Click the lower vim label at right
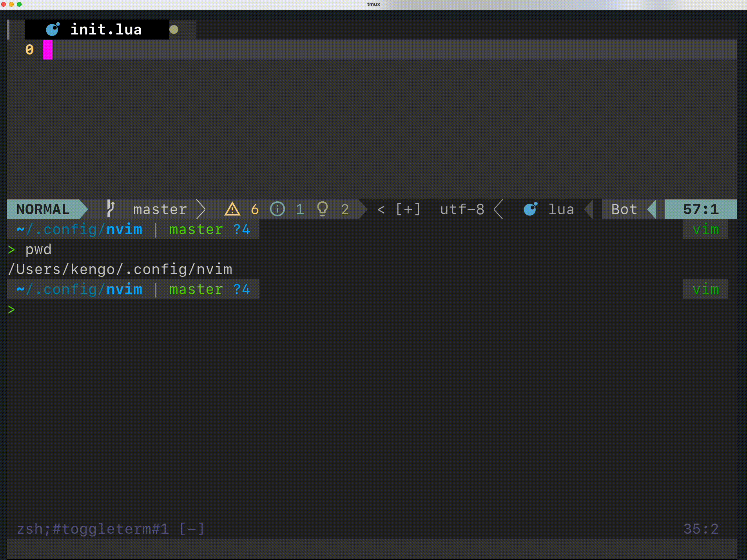Image resolution: width=747 pixels, height=560 pixels. (x=706, y=289)
